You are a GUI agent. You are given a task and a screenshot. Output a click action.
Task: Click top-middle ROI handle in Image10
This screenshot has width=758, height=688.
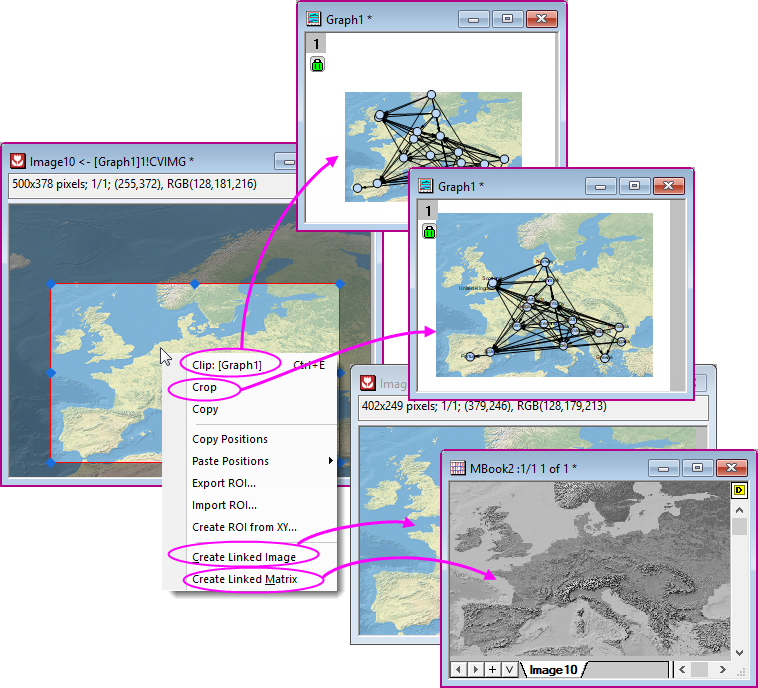pos(194,284)
